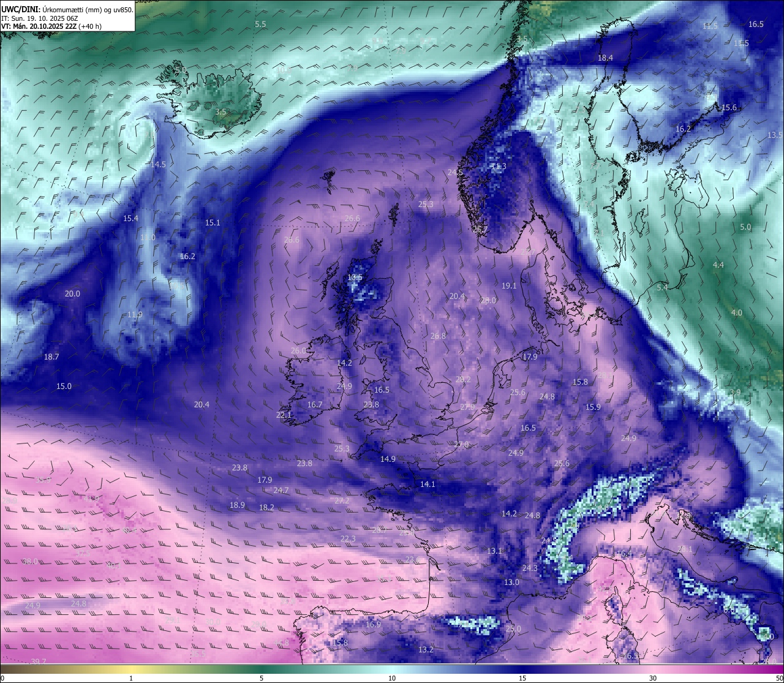Click the 13.1 value over central France
This screenshot has width=784, height=683.
point(494,551)
